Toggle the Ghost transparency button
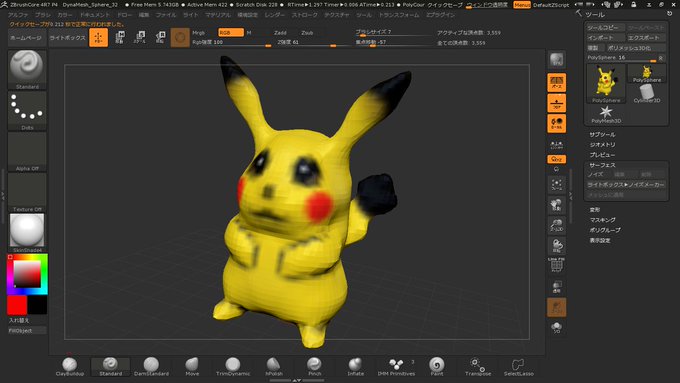Screen dimensions: 680x383 click(x=556, y=308)
